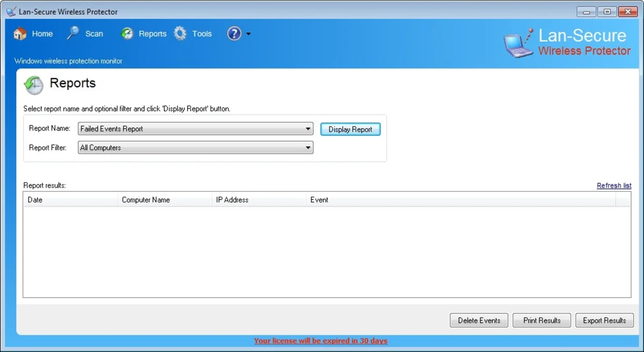The image size is (644, 352).
Task: Click the Lan-Secure laptop logo
Action: click(x=519, y=44)
